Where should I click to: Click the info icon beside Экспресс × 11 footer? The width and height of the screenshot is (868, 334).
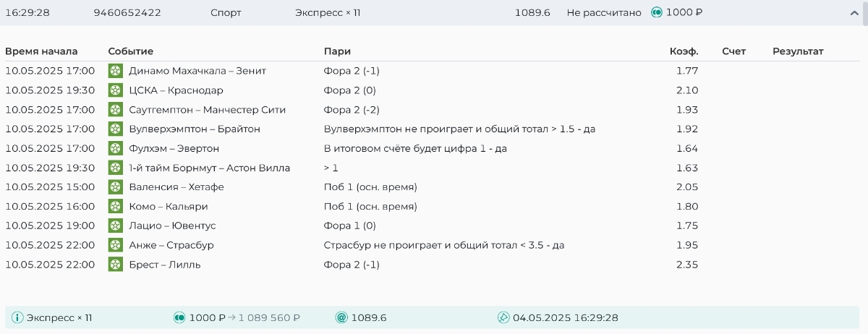17,318
